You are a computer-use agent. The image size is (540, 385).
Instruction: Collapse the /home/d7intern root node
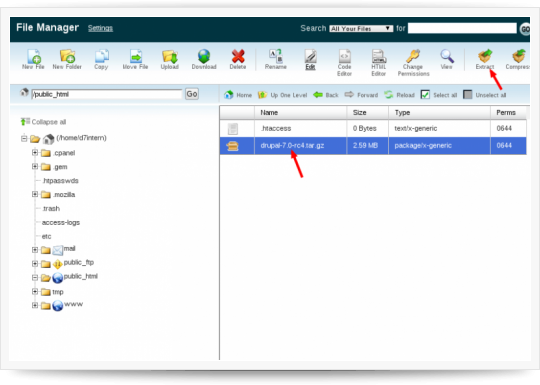coord(24,139)
